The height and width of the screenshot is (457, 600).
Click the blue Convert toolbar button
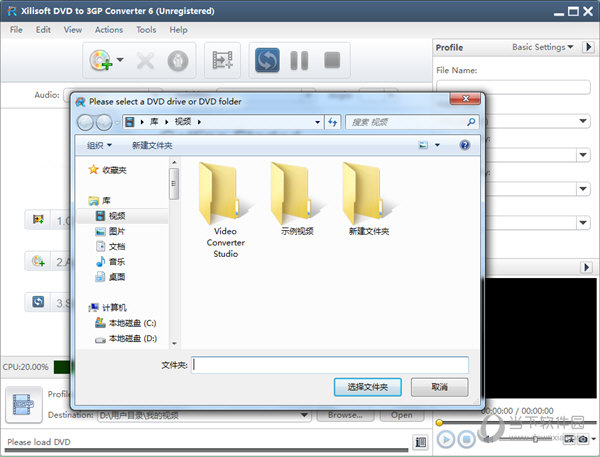click(x=267, y=60)
